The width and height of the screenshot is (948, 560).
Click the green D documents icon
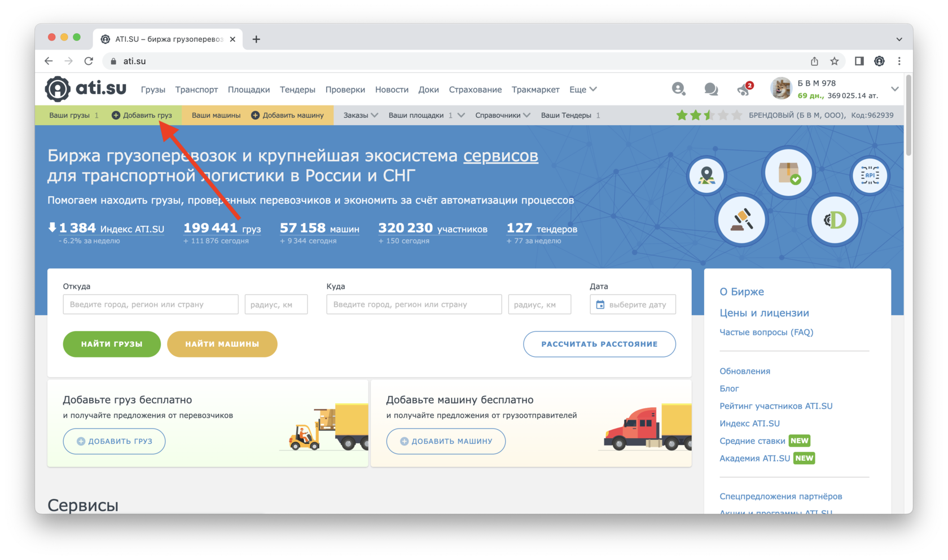(835, 220)
